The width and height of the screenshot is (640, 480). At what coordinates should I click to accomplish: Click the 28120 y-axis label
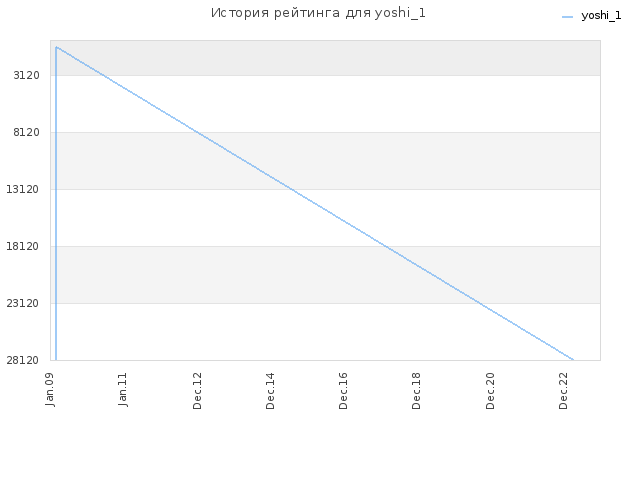(23, 360)
